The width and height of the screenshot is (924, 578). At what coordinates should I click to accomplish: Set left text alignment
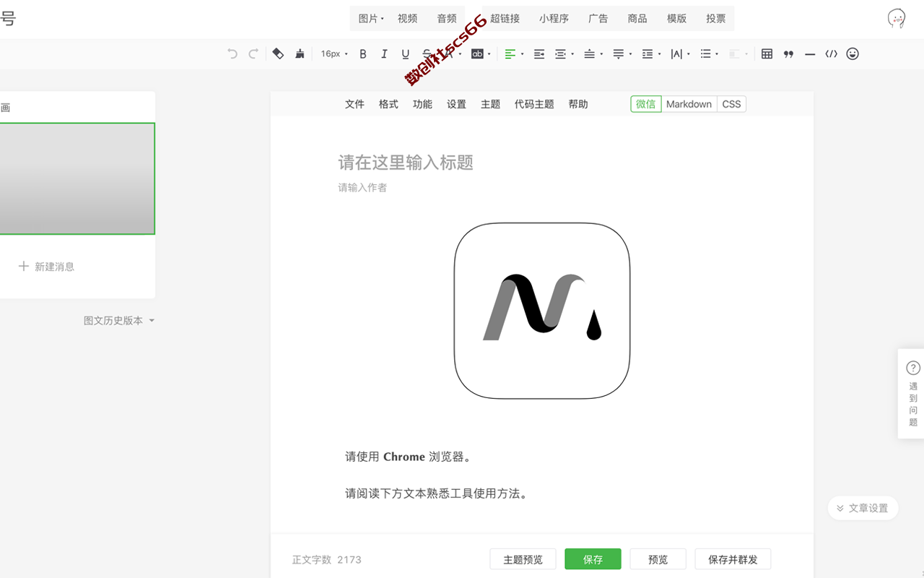click(510, 53)
